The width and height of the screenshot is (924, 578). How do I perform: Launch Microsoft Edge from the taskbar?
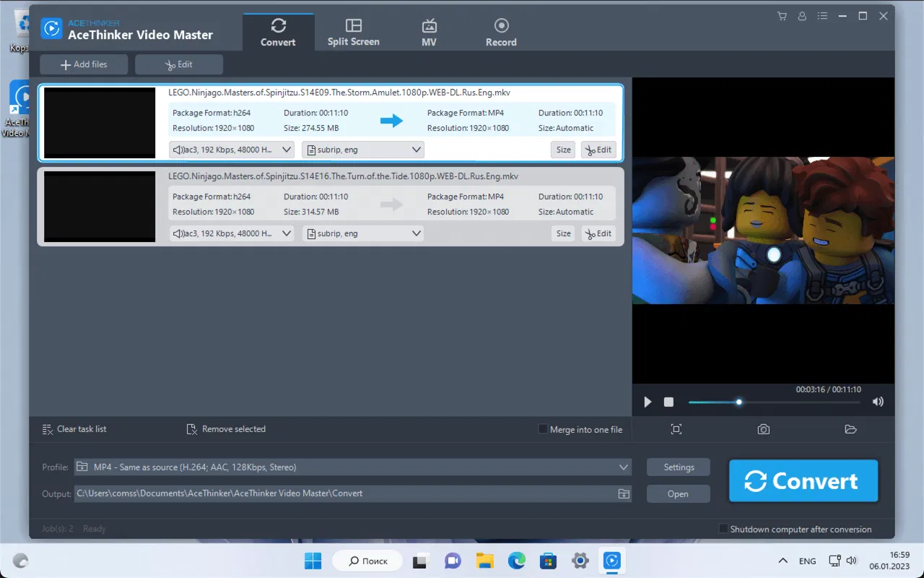[x=516, y=561]
